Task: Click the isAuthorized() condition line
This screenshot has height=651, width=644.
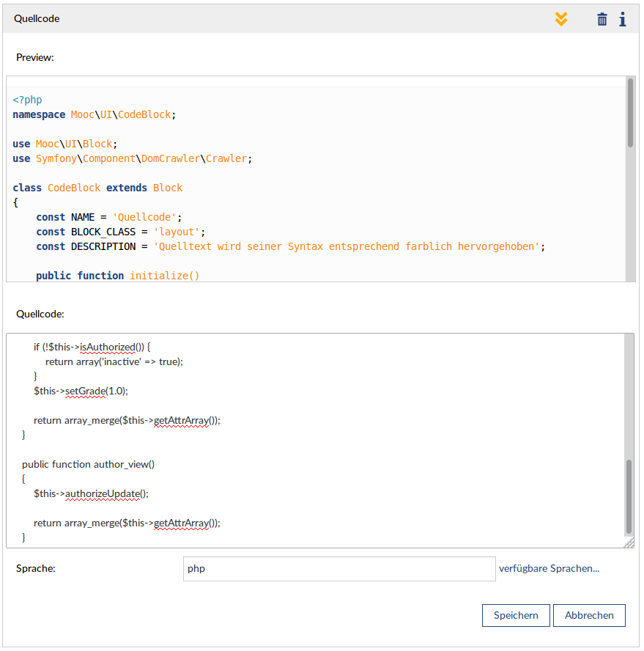Action: pyautogui.click(x=92, y=347)
